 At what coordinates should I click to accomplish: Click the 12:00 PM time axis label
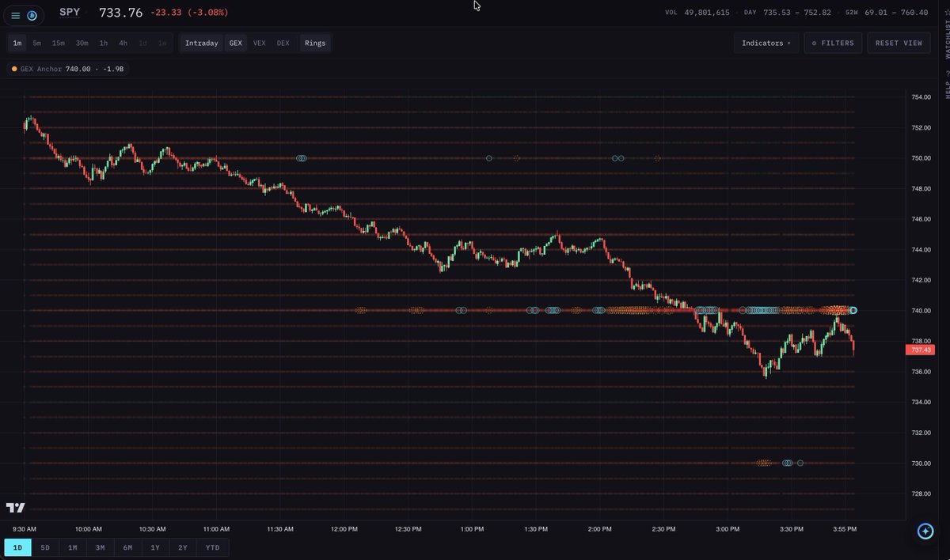click(344, 529)
